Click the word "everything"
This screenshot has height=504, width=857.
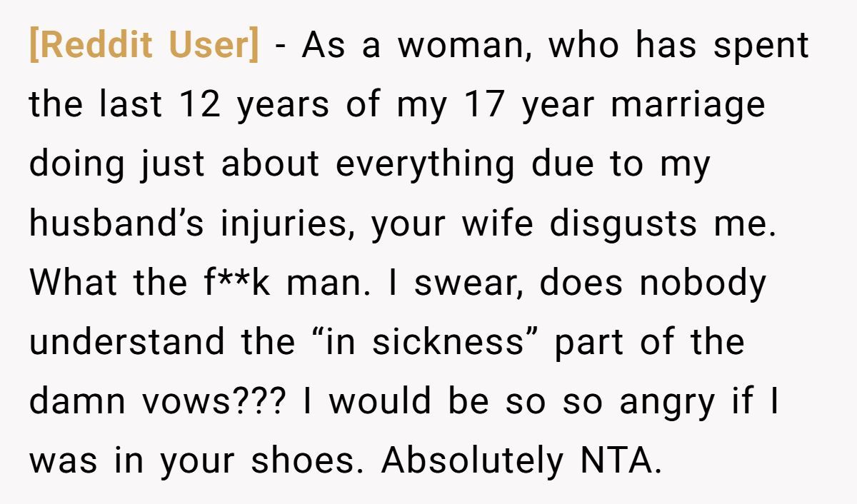(424, 165)
